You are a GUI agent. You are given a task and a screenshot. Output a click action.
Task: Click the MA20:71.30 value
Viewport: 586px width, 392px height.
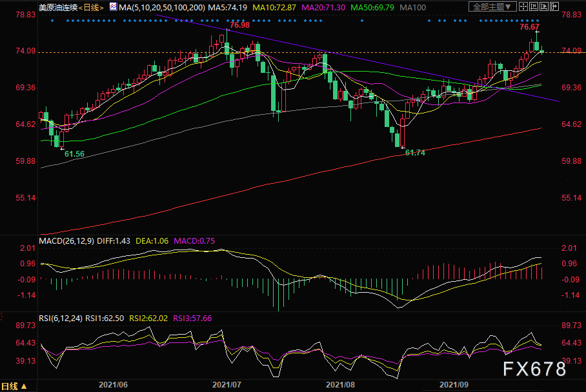click(323, 8)
